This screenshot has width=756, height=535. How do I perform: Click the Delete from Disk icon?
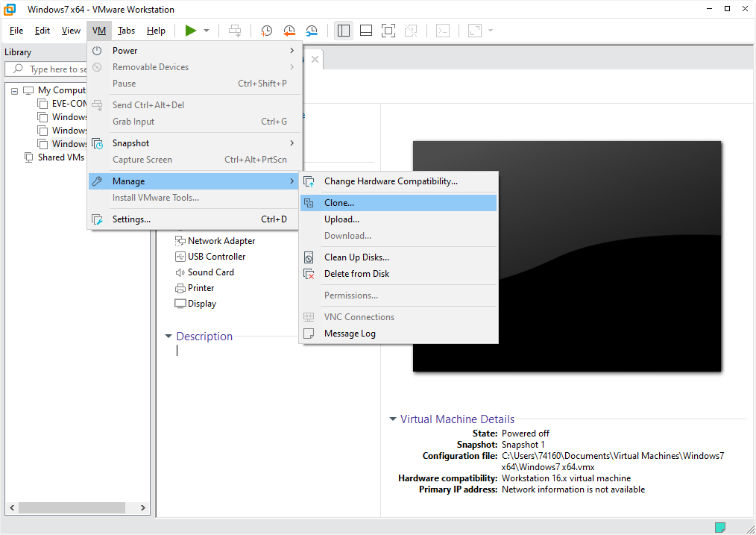[x=309, y=274]
